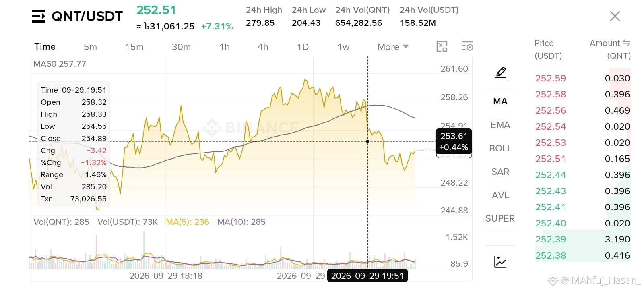Close the full-screen chart view
Viewport: 644px width, 290px height.
615,16
